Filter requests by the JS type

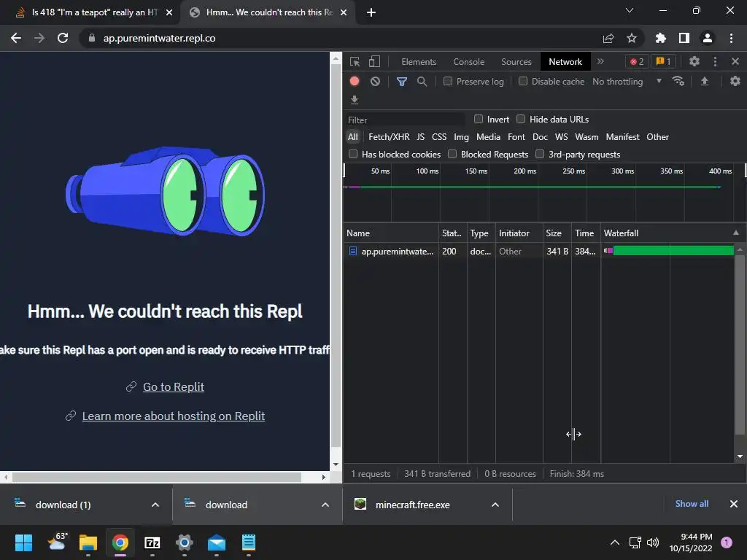[x=421, y=137]
